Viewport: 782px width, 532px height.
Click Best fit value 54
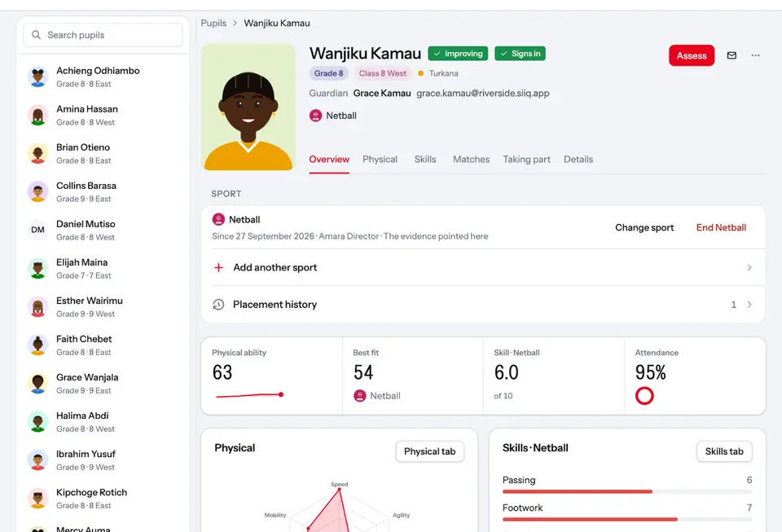click(363, 372)
